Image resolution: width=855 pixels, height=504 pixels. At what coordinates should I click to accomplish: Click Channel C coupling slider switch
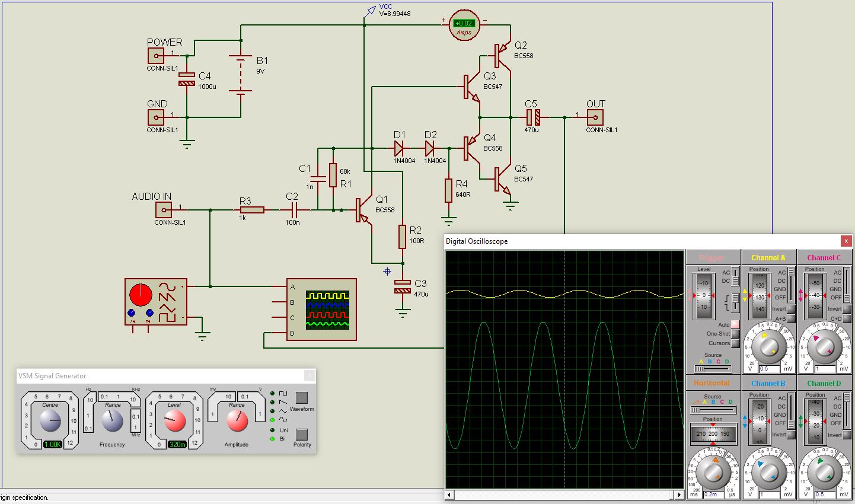click(846, 285)
